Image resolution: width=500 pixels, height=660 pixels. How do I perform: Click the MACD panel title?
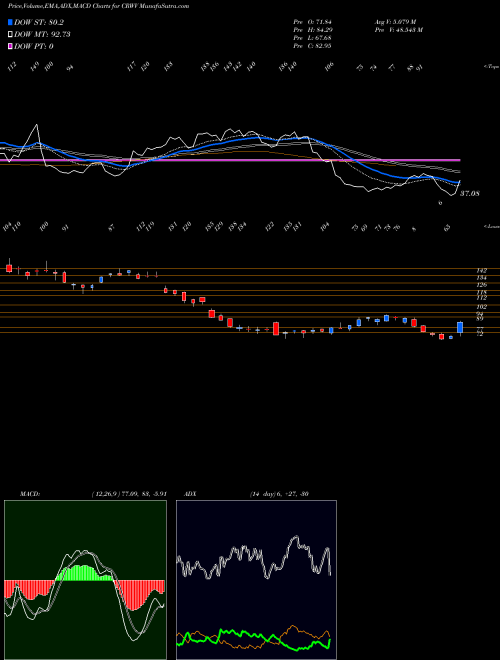30,494
